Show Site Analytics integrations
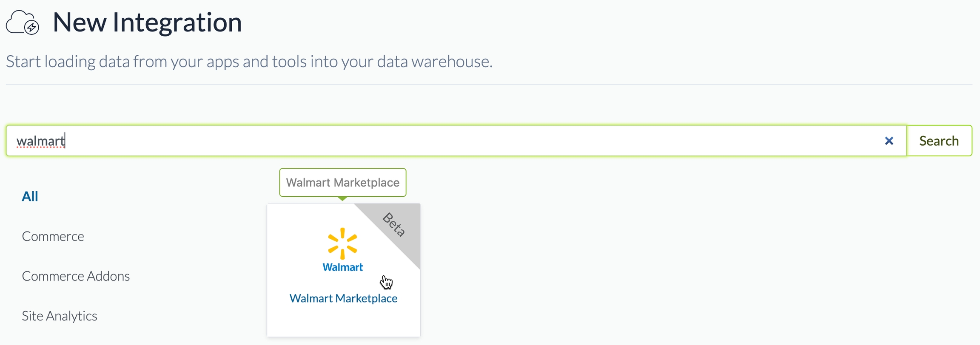The height and width of the screenshot is (345, 980). 60,316
